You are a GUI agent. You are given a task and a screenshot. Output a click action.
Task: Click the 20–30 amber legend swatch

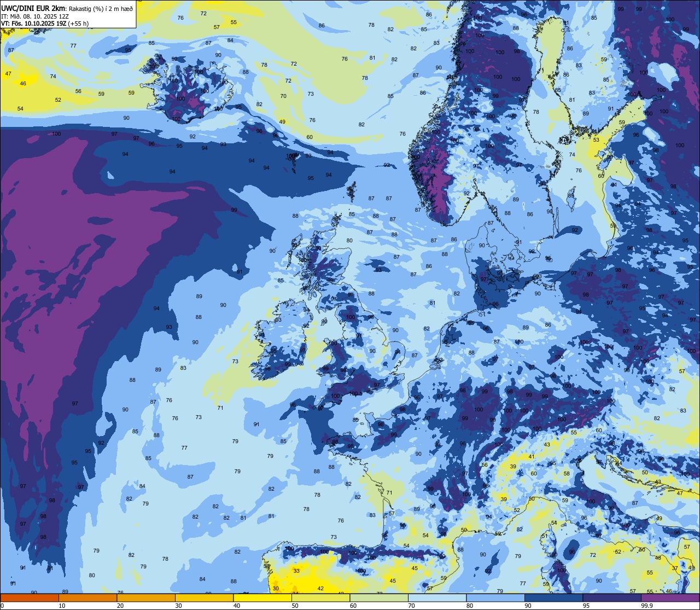tap(146, 598)
